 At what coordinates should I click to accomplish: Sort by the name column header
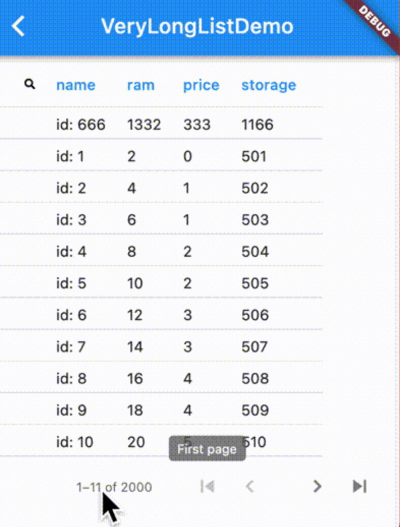76,85
